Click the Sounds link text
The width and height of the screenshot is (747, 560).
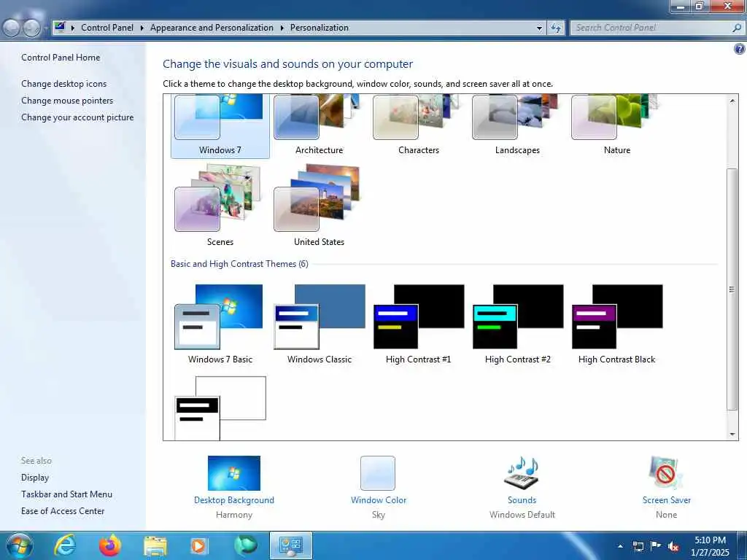(x=522, y=500)
